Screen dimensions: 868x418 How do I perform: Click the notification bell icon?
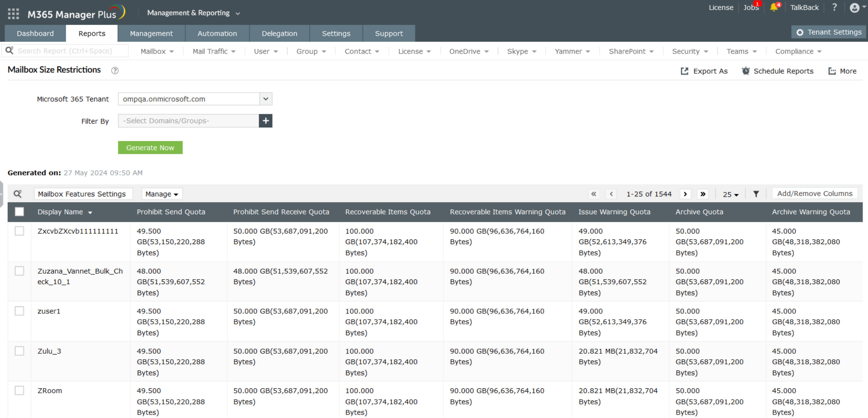click(773, 7)
